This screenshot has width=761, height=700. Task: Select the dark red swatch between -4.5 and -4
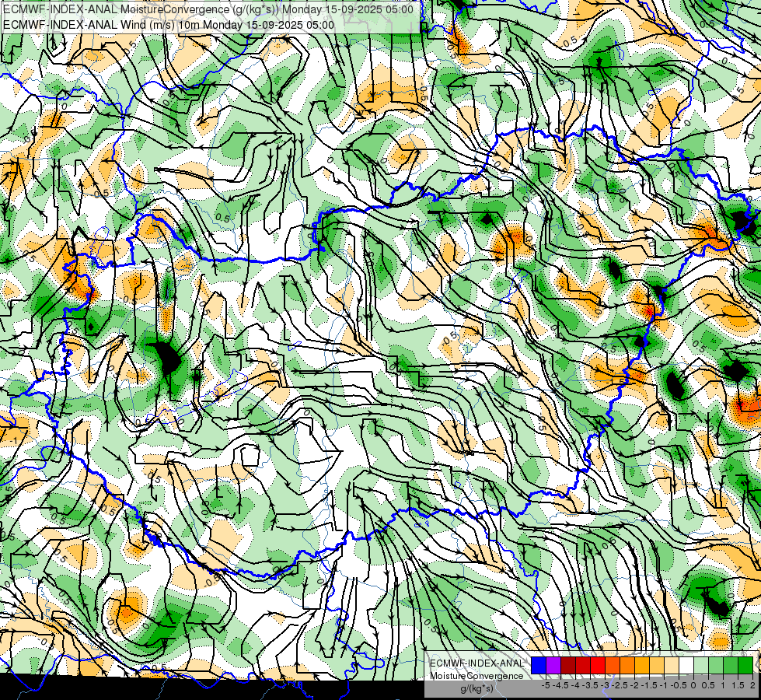pyautogui.click(x=568, y=665)
